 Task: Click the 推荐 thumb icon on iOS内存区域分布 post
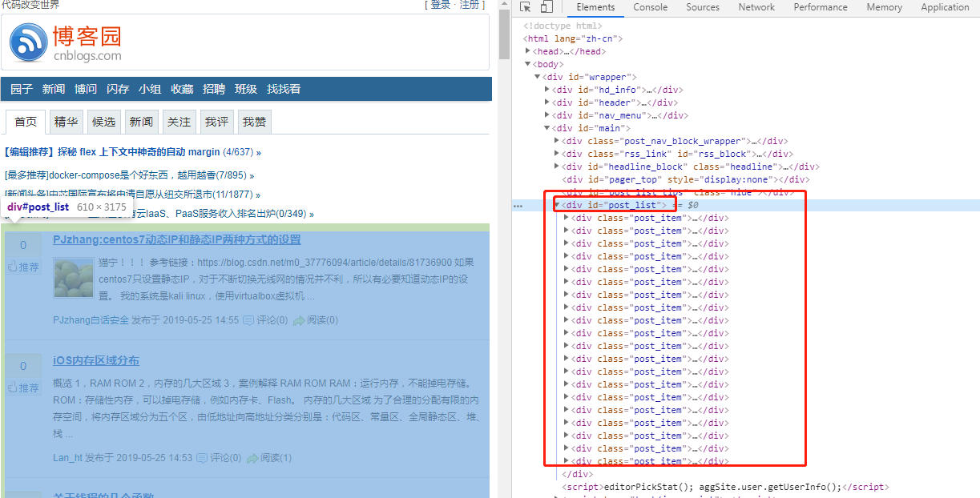12,388
